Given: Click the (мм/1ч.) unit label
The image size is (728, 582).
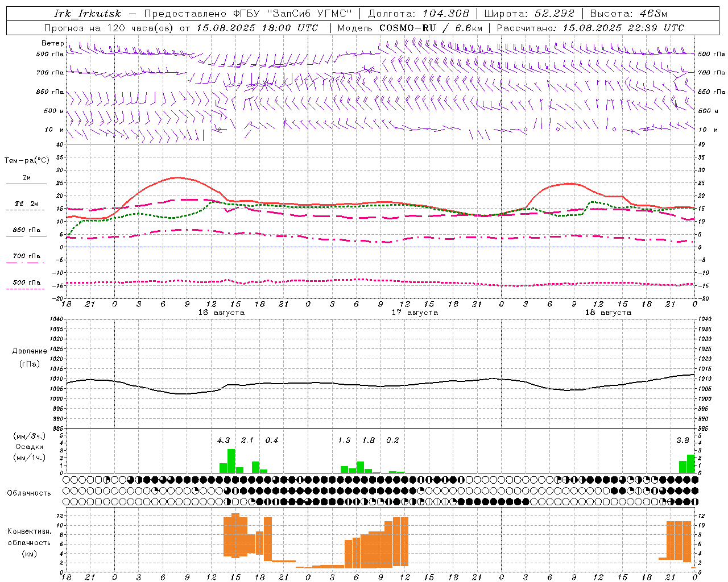Looking at the screenshot, I should click(30, 458).
